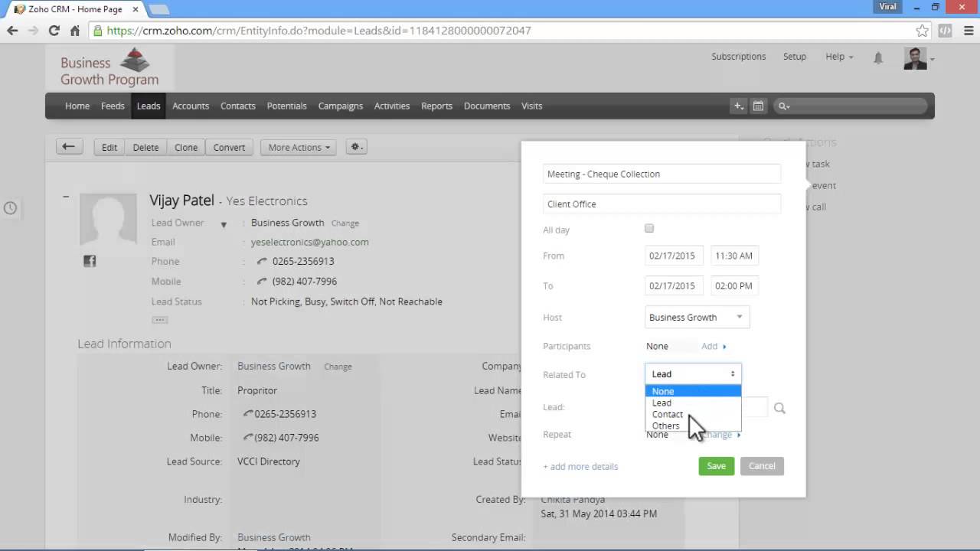The image size is (980, 551).
Task: Click the Client Office venue field
Action: coord(661,204)
